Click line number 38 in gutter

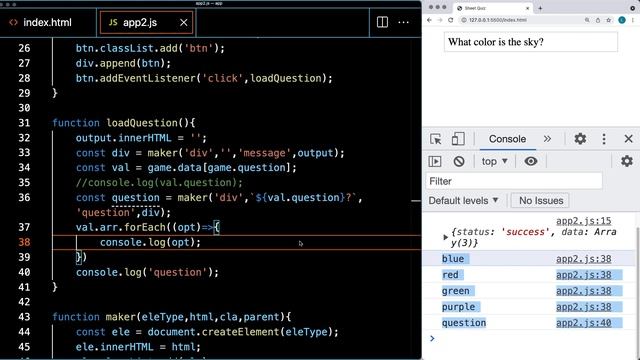point(24,242)
